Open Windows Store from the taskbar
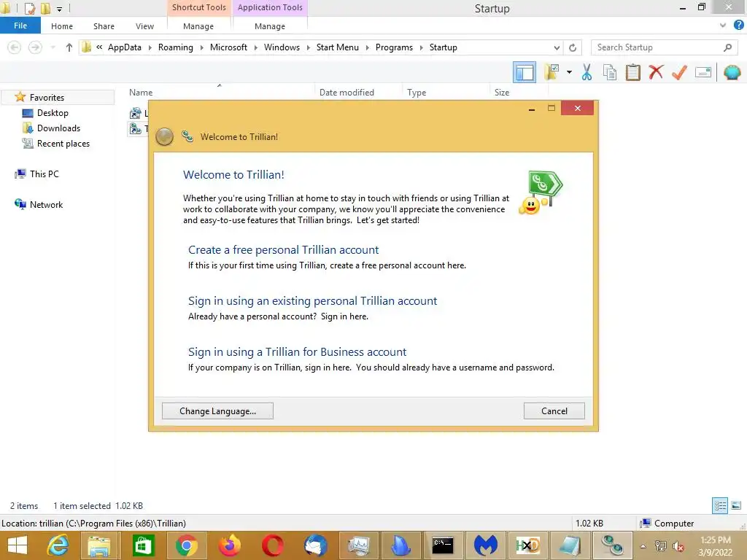Image resolution: width=747 pixels, height=560 pixels. (144, 545)
